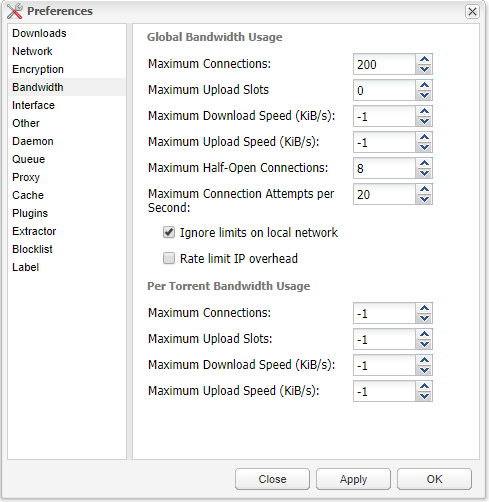
Task: Increase global Maximum Download Speed spinner
Action: (424, 111)
